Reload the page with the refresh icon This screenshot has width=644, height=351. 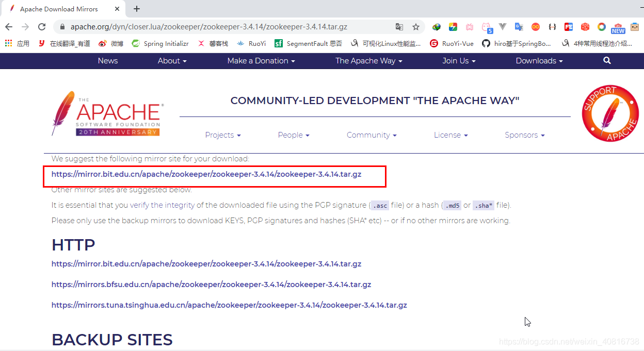(42, 27)
